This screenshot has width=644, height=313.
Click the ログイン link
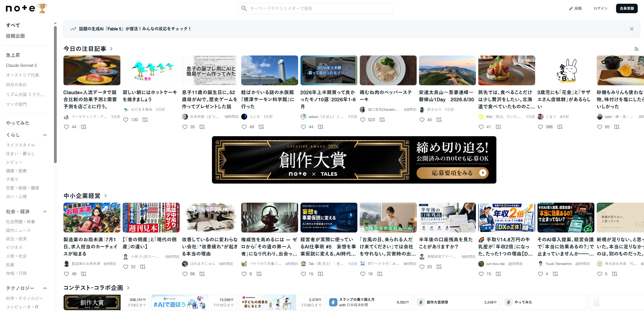600,8
